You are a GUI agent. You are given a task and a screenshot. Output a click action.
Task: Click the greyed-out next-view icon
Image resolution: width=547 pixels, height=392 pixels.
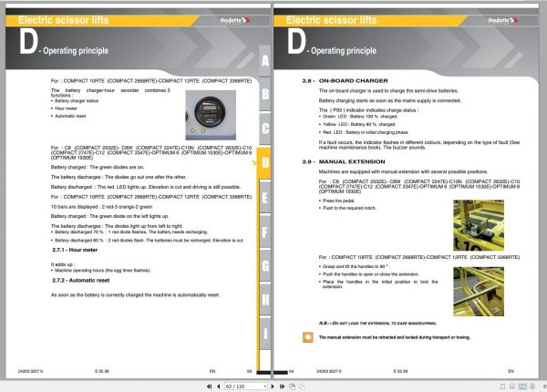pos(302,387)
